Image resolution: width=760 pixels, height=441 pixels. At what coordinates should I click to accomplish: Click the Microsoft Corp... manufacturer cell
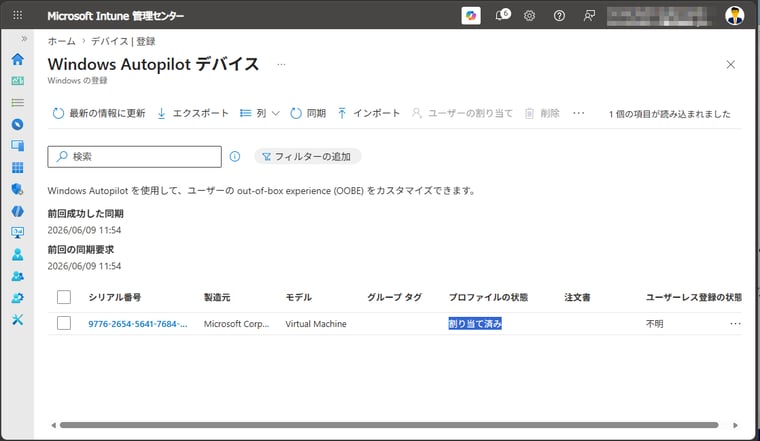(x=237, y=324)
